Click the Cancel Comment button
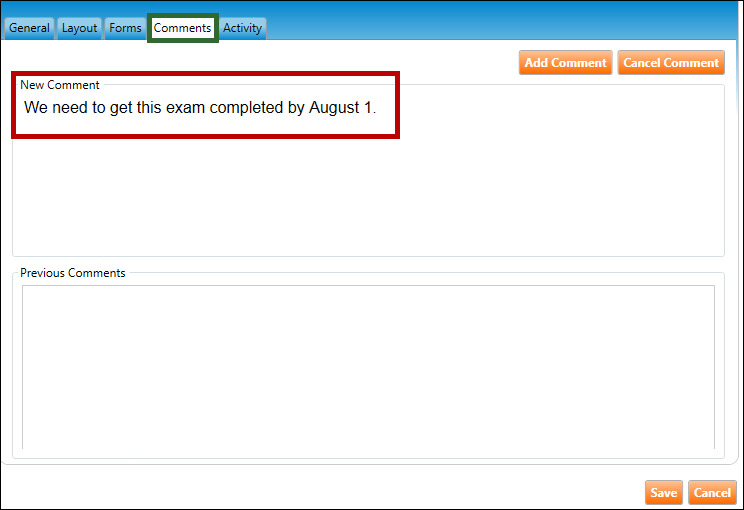The height and width of the screenshot is (510, 744). [x=670, y=63]
